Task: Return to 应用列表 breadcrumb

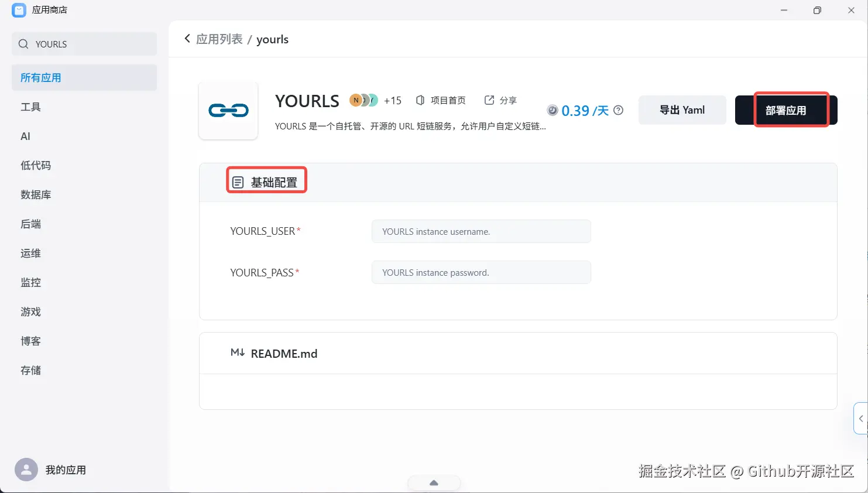Action: (x=219, y=39)
